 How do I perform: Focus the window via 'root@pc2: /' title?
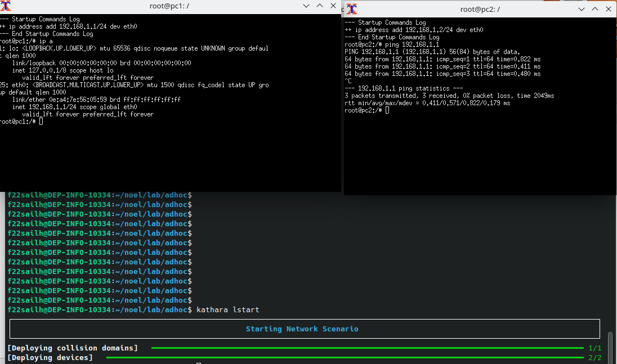click(x=480, y=9)
